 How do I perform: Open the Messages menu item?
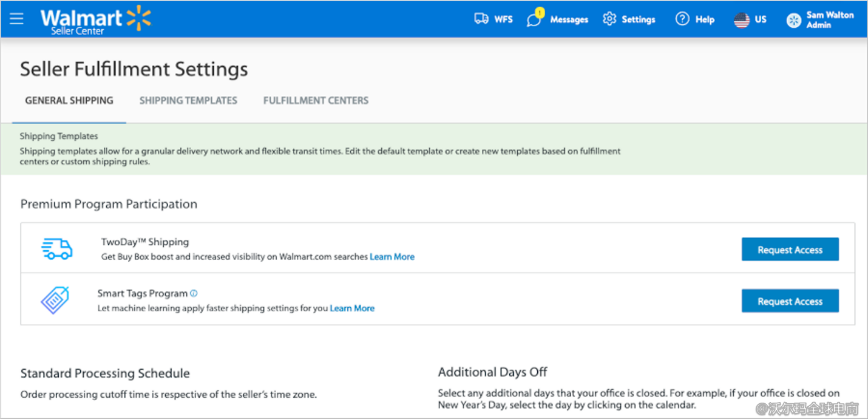(x=569, y=19)
